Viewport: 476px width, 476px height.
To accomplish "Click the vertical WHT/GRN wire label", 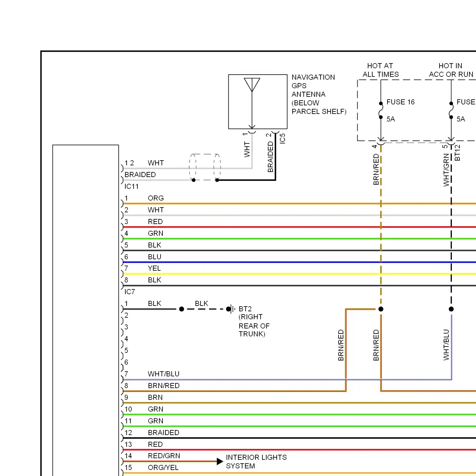I will pyautogui.click(x=446, y=170).
